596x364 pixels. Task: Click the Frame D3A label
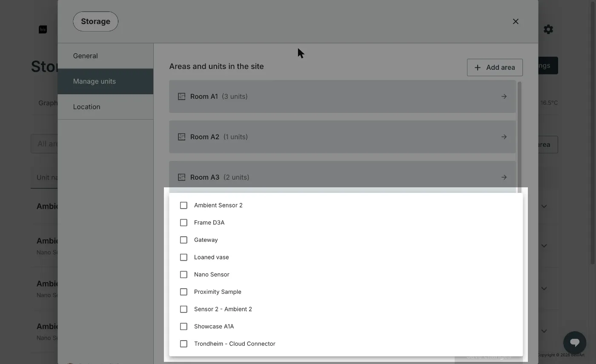click(209, 223)
